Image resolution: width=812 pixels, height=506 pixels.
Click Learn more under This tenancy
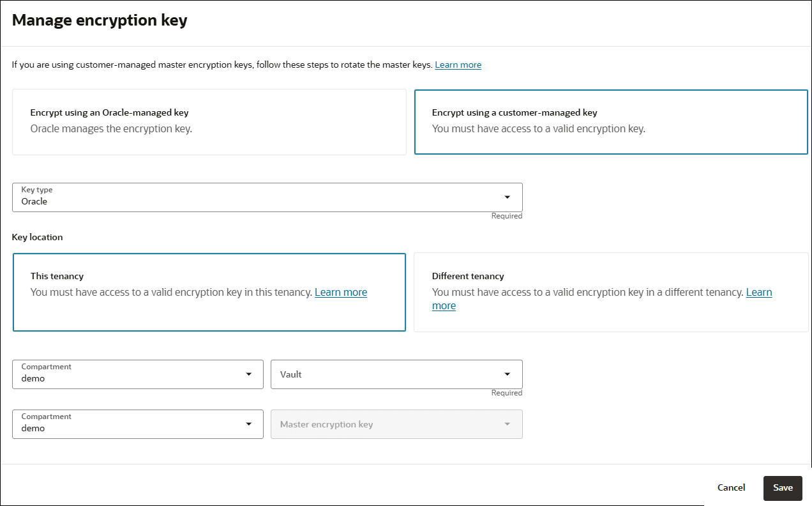(x=341, y=292)
